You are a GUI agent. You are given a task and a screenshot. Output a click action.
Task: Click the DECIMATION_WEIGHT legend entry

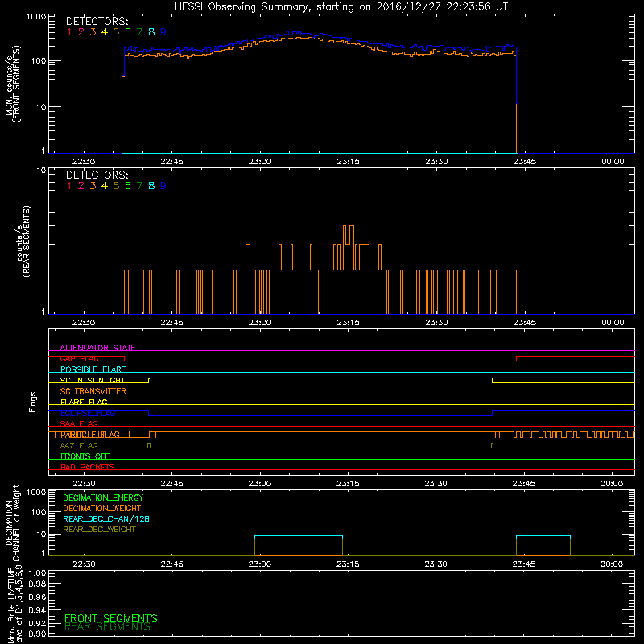102,509
